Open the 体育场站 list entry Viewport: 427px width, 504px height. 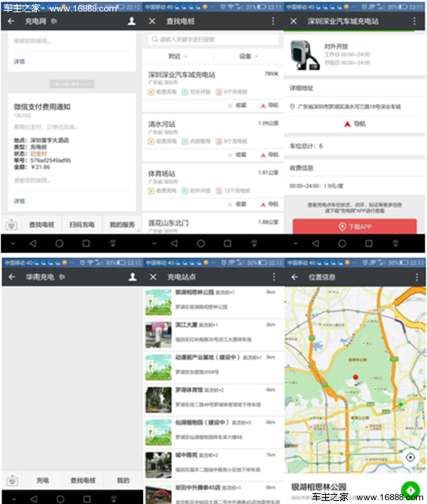pyautogui.click(x=213, y=181)
